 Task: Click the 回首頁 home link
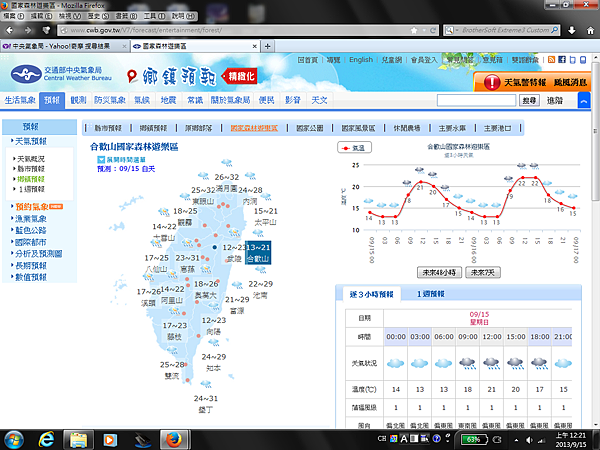[308, 60]
